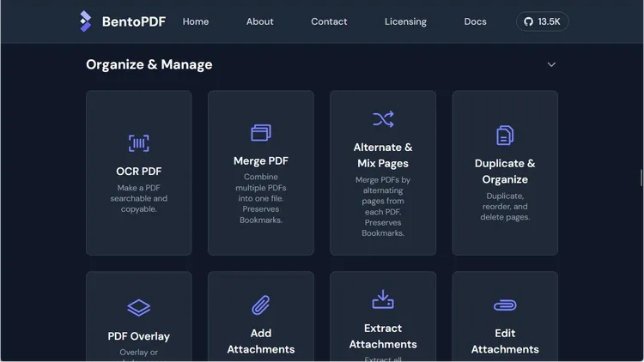Open the Home nav link
Viewport: 644px width, 362px height.
196,21
